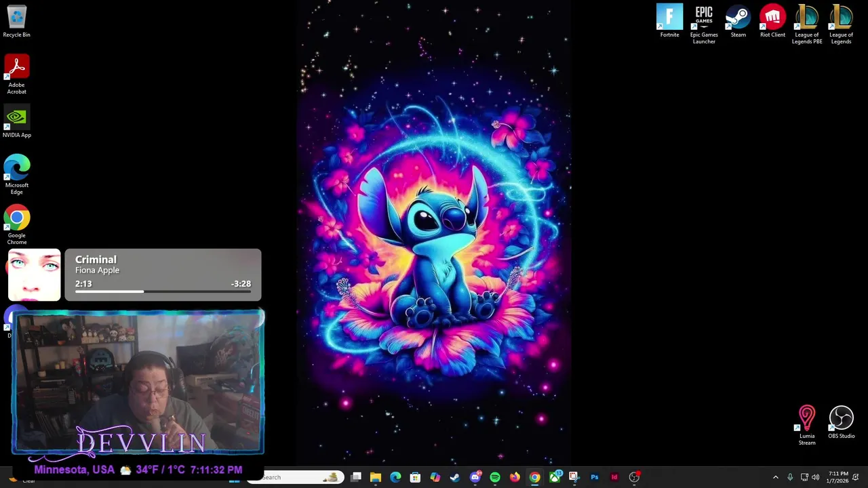Select the Steam desktop shortcut
Image resolution: width=868 pixels, height=488 pixels.
pyautogui.click(x=738, y=21)
